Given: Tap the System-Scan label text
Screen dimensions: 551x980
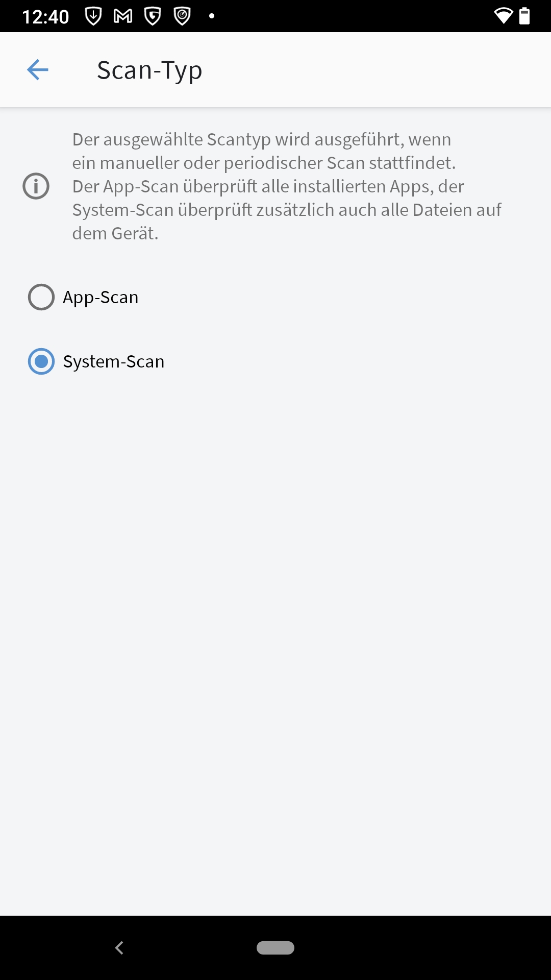Looking at the screenshot, I should click(x=114, y=361).
